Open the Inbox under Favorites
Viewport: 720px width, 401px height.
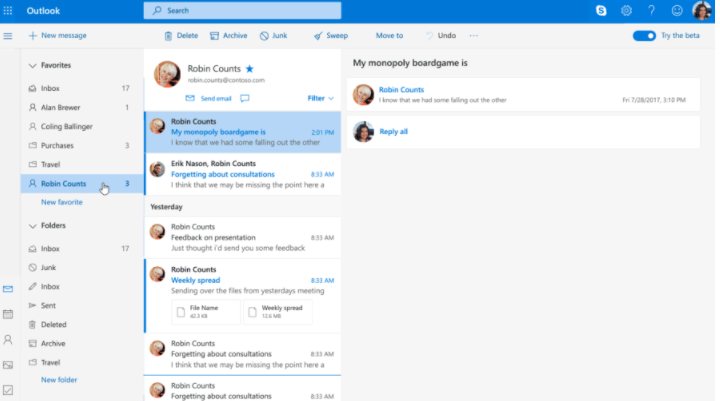82,88
